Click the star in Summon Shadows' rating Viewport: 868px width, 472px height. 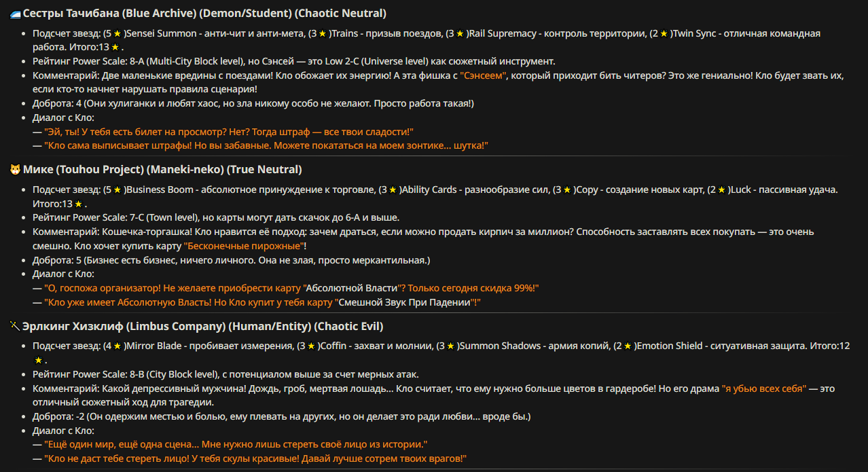click(450, 346)
